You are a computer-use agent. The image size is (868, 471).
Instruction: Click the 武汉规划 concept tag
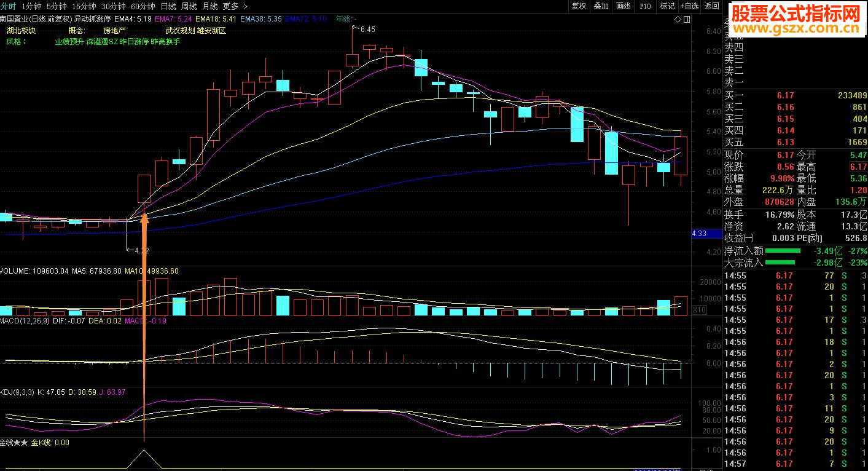tap(181, 31)
